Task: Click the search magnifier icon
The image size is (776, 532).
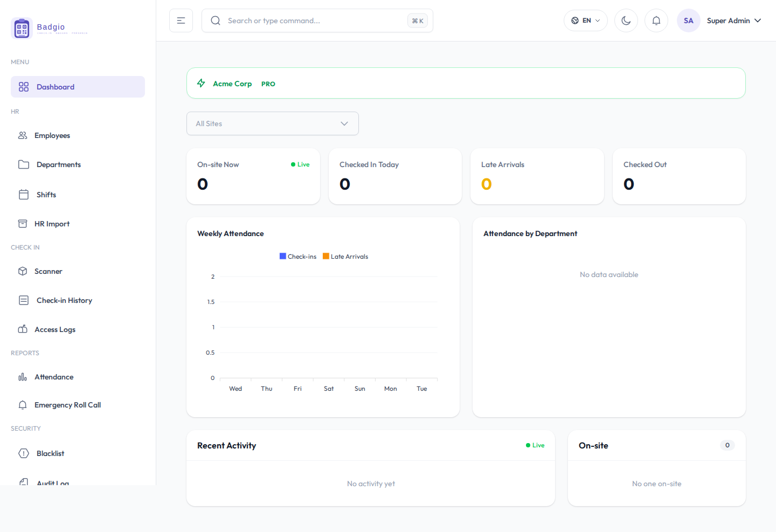Action: point(216,20)
